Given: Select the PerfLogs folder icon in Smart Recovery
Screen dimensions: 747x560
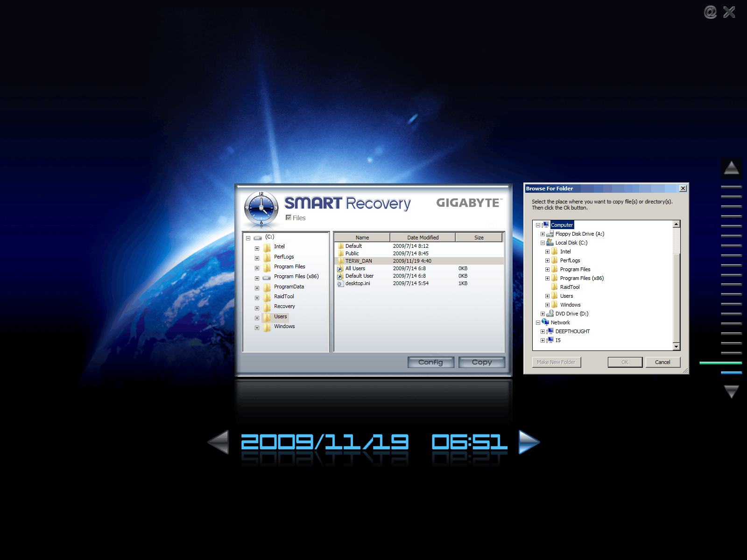Looking at the screenshot, I should 267,257.
